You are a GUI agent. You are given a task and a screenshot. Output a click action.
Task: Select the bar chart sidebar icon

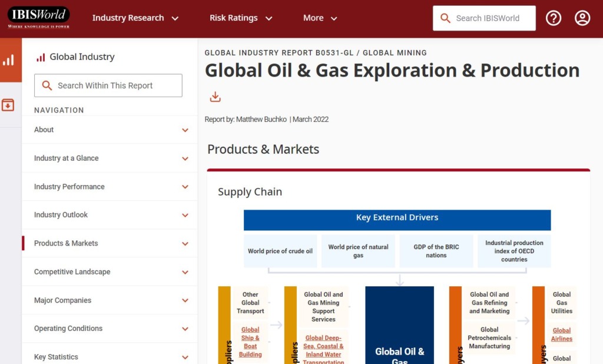[9, 60]
